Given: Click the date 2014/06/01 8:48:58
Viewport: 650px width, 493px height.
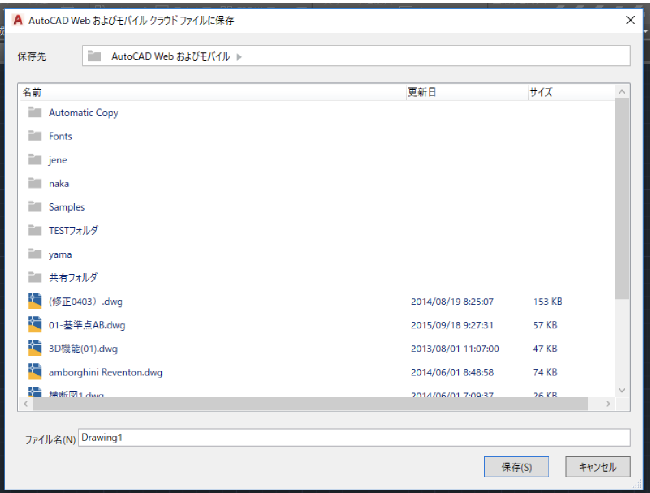Looking at the screenshot, I should pyautogui.click(x=452, y=372).
